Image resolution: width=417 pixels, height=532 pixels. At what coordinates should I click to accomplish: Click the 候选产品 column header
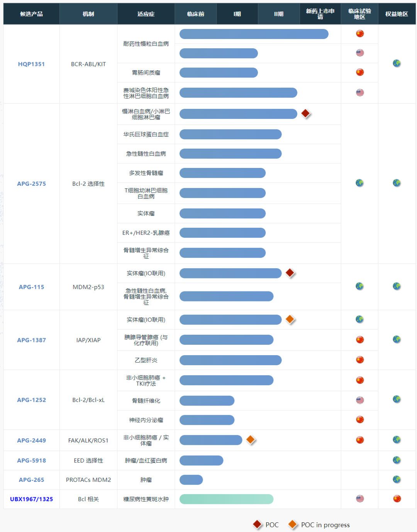coord(31,14)
